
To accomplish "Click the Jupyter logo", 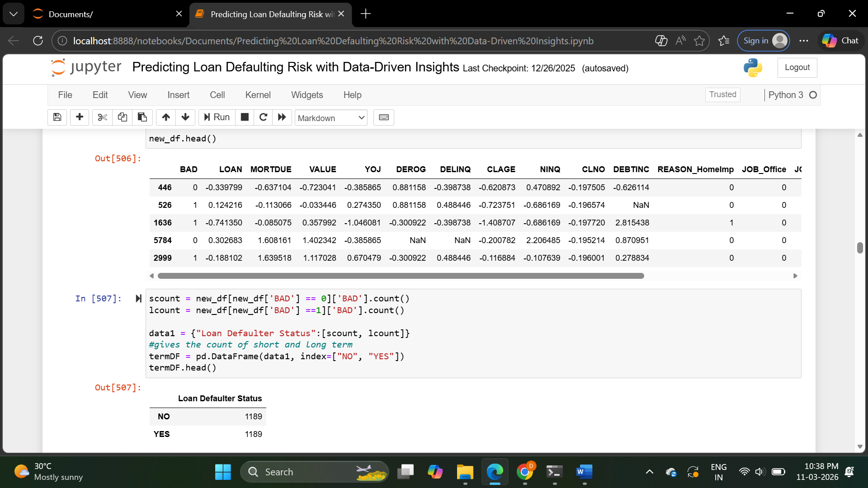I will 86,67.
